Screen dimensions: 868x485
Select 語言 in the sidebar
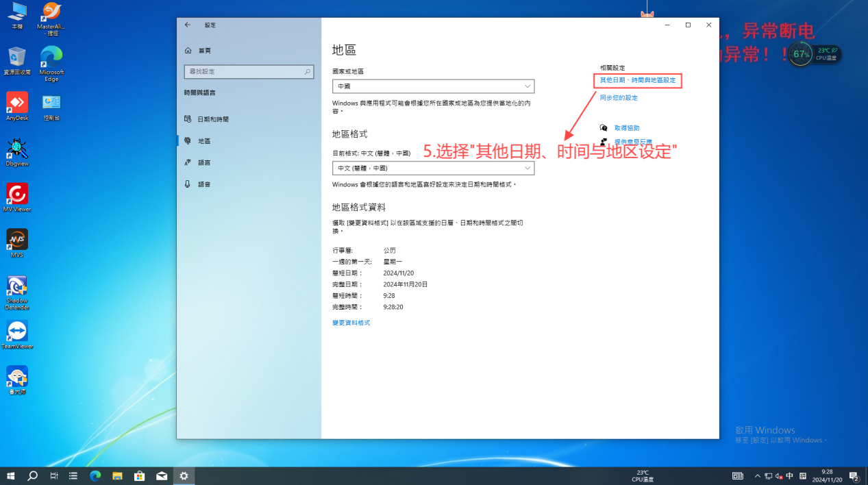[204, 163]
